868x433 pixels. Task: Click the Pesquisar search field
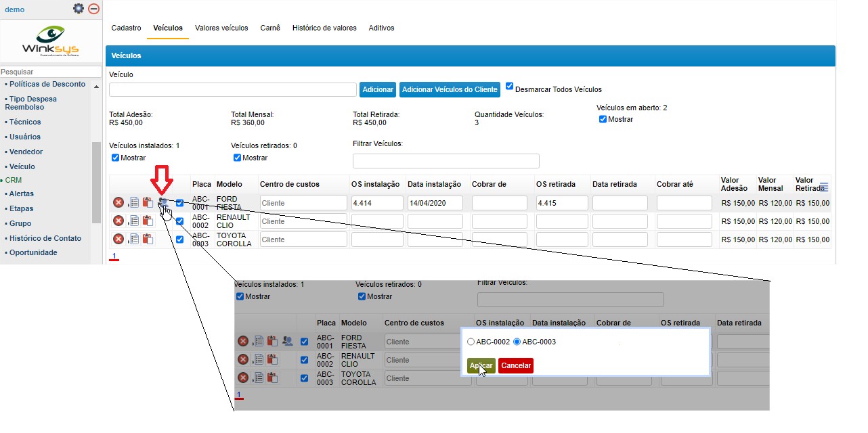(51, 71)
